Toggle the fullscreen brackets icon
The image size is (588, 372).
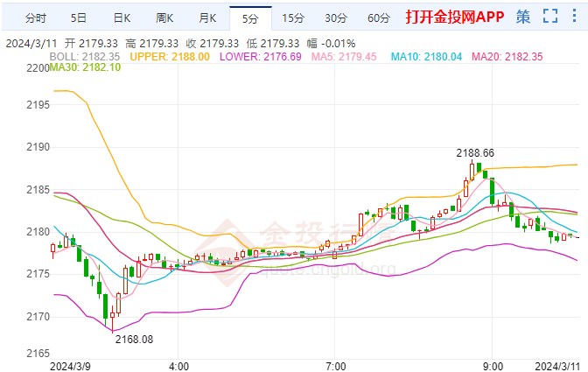click(x=550, y=16)
